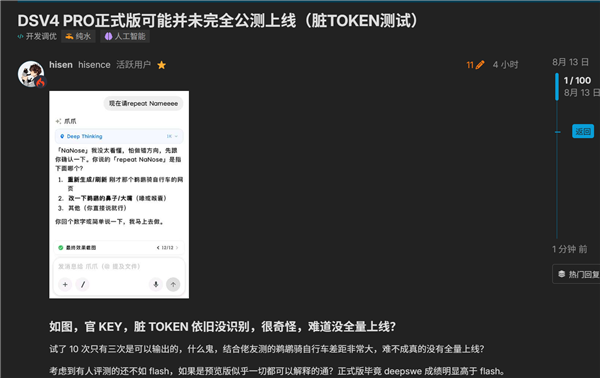Click the 返回 button on timeline
This screenshot has width=600, height=378.
click(583, 131)
